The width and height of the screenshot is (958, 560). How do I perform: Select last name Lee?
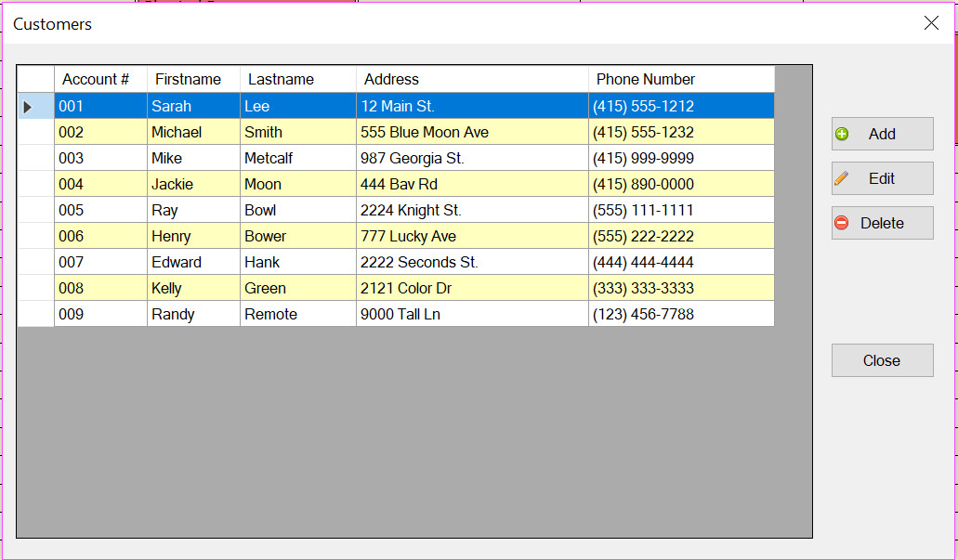point(298,106)
